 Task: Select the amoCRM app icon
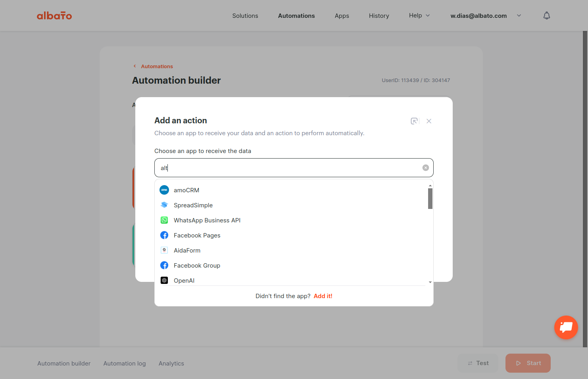coord(164,190)
